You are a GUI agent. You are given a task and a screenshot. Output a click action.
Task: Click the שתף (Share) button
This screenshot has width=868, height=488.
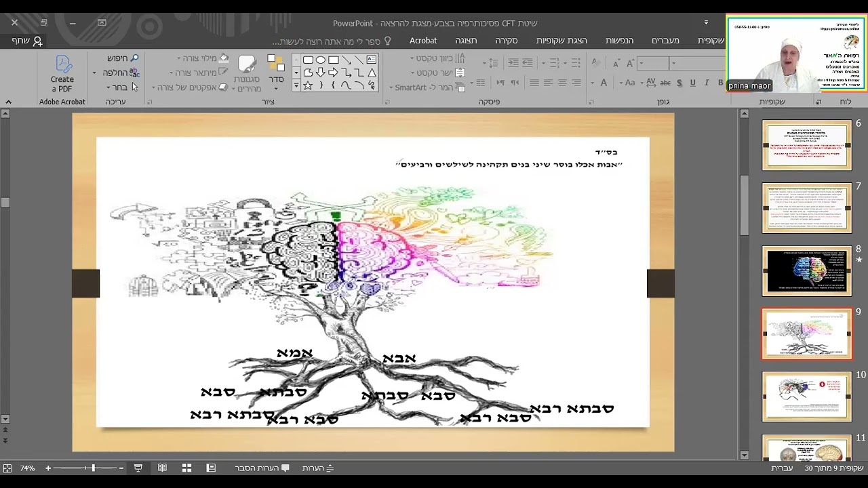[x=27, y=41]
